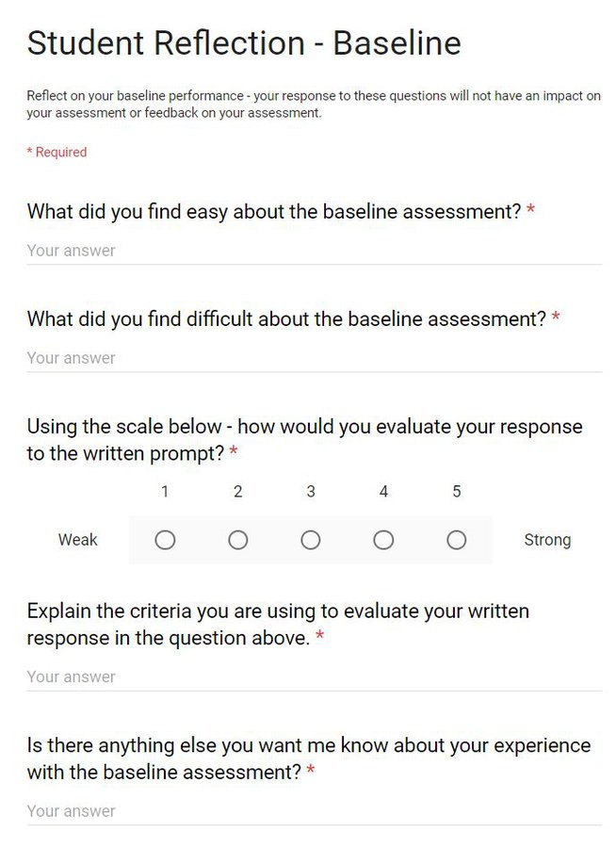Click the red asterisk on the easy question
Screen dimensions: 616x848
point(533,211)
